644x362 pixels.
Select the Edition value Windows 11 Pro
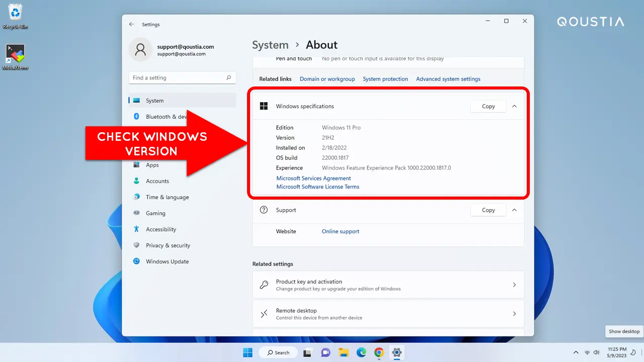point(341,128)
